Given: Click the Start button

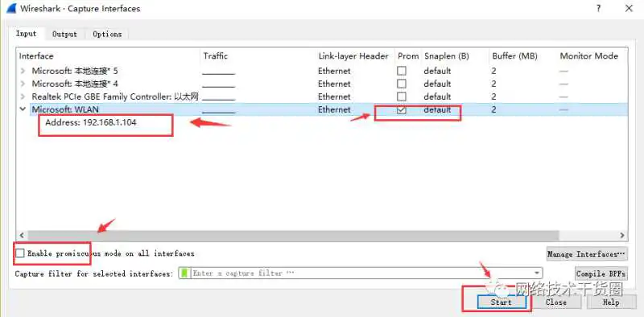Looking at the screenshot, I should click(x=501, y=302).
